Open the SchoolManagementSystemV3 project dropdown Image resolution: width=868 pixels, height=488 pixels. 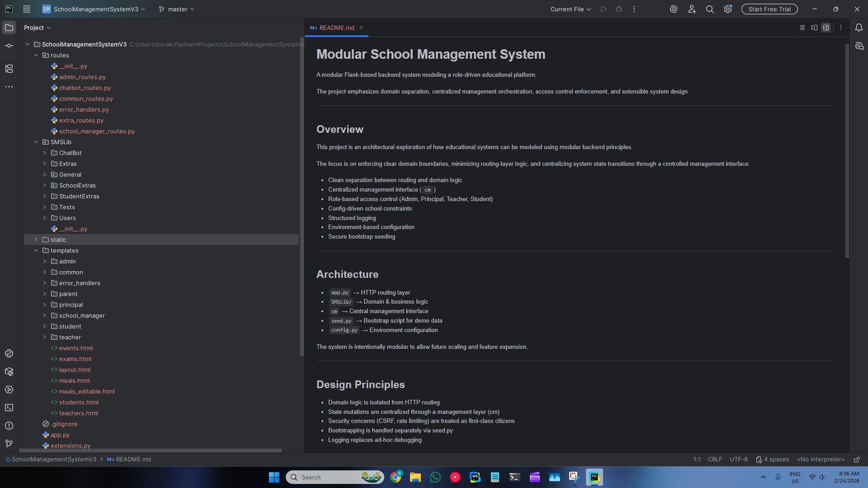[94, 9]
